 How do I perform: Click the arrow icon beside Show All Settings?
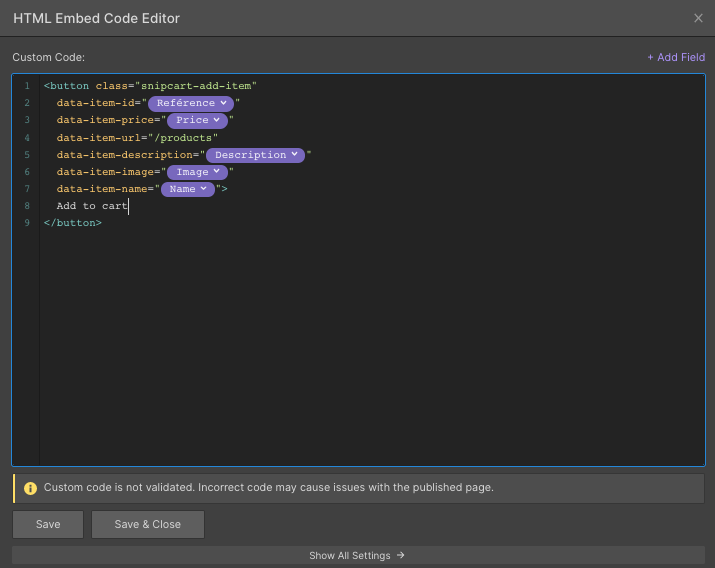(x=400, y=555)
